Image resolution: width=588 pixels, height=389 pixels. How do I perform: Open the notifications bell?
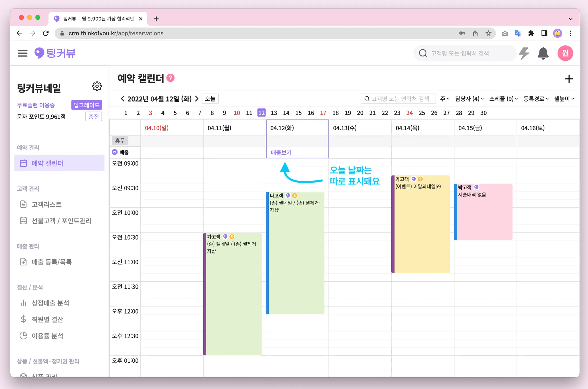[543, 53]
